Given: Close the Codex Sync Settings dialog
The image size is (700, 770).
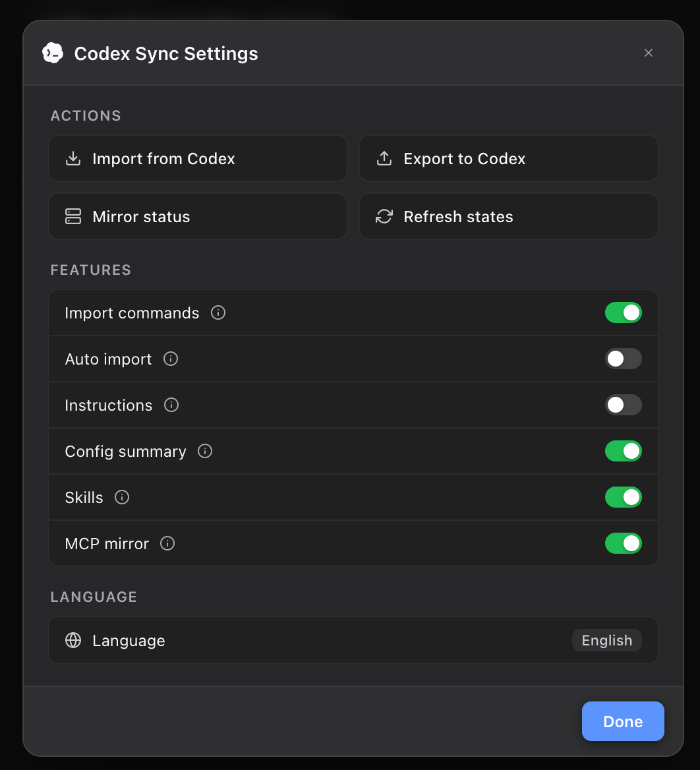Looking at the screenshot, I should click(649, 53).
